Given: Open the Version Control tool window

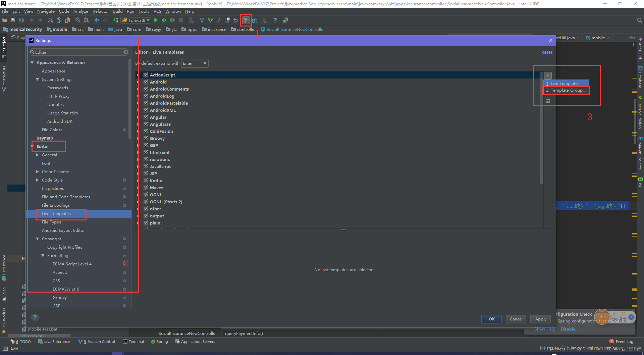Looking at the screenshot, I should pos(97,342).
